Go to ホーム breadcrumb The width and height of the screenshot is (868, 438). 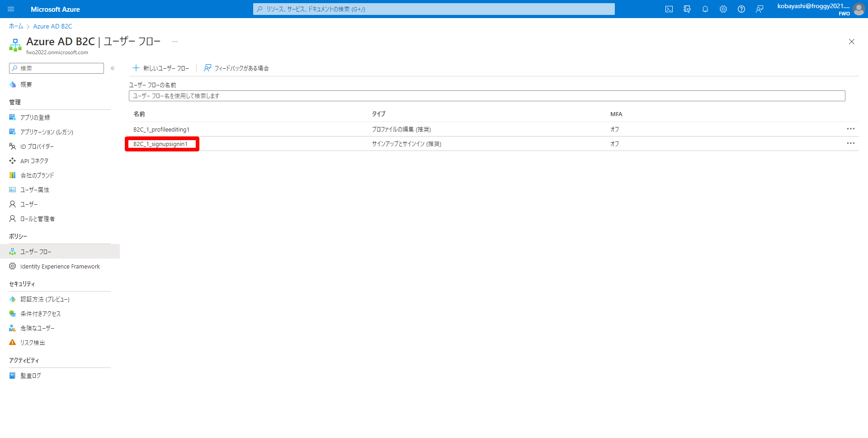coord(16,26)
